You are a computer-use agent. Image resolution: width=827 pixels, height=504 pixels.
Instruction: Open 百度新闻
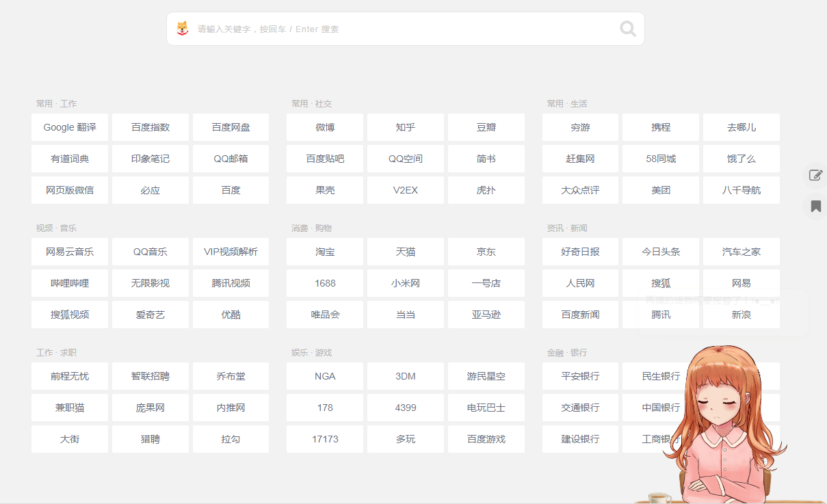tap(580, 315)
